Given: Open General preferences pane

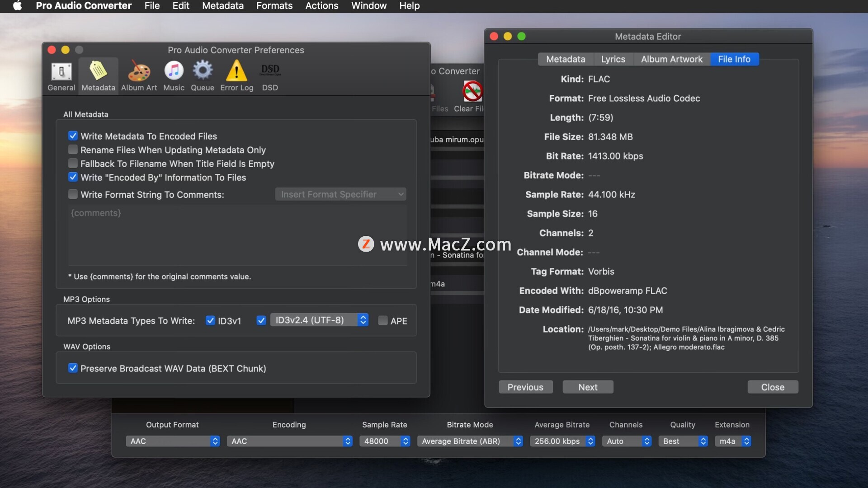Looking at the screenshot, I should pos(61,76).
